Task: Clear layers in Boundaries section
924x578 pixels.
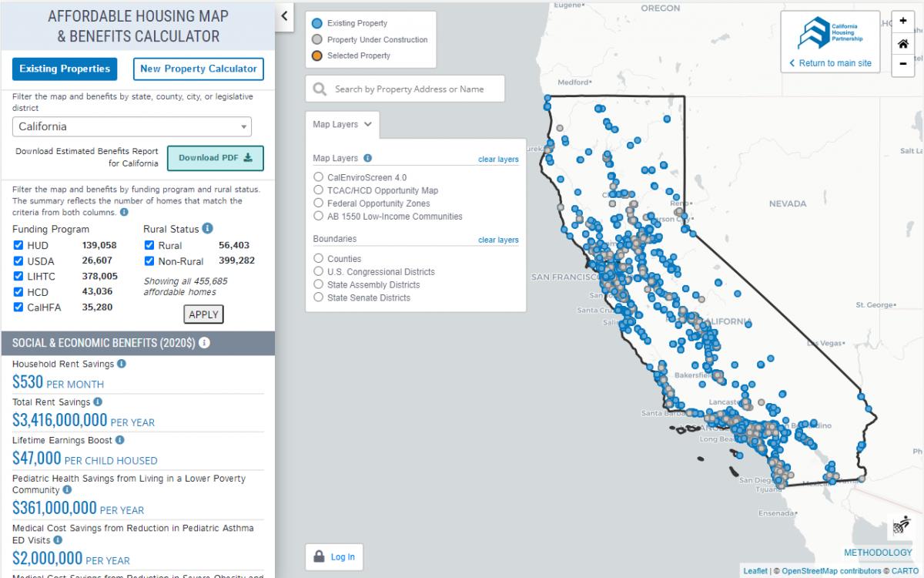Action: [498, 240]
